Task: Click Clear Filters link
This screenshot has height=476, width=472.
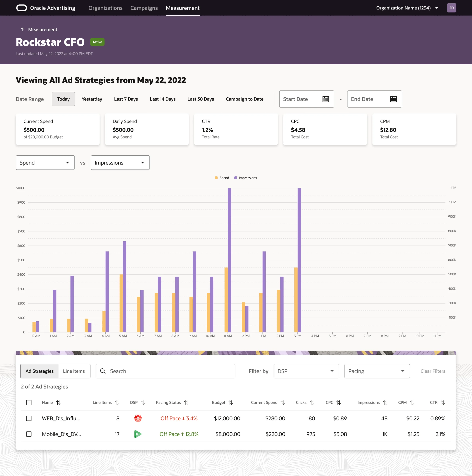Action: point(433,371)
